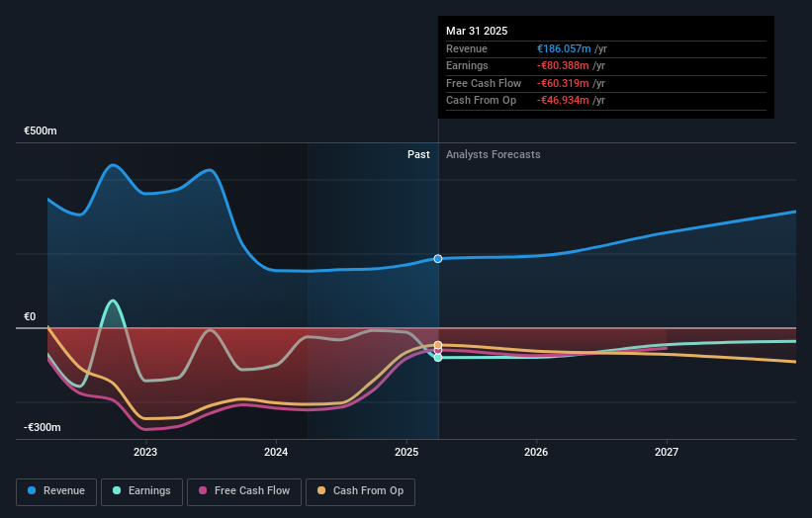Image resolution: width=812 pixels, height=518 pixels.
Task: Click the blue Revenue data point marker
Action: coord(438,259)
